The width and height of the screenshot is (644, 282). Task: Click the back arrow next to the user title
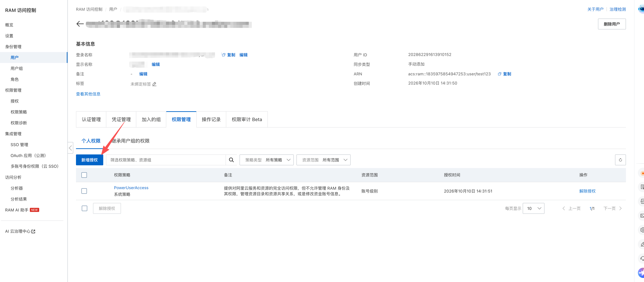[x=80, y=24]
